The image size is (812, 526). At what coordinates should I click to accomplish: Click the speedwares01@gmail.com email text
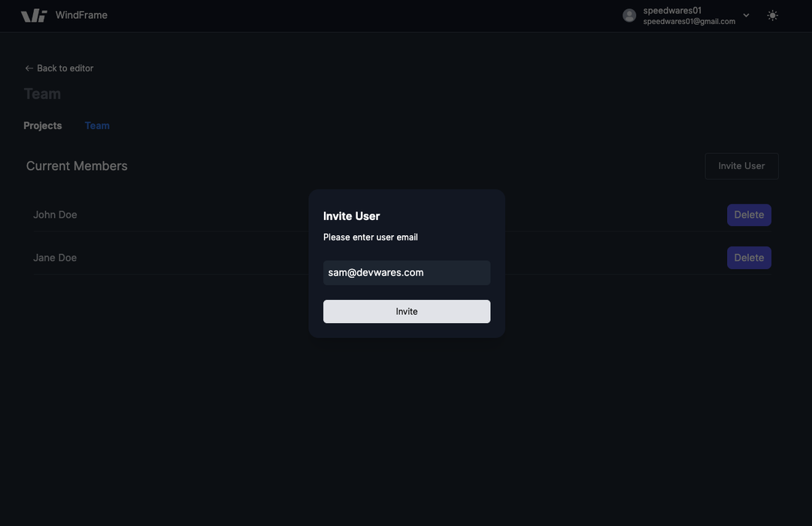coord(689,22)
